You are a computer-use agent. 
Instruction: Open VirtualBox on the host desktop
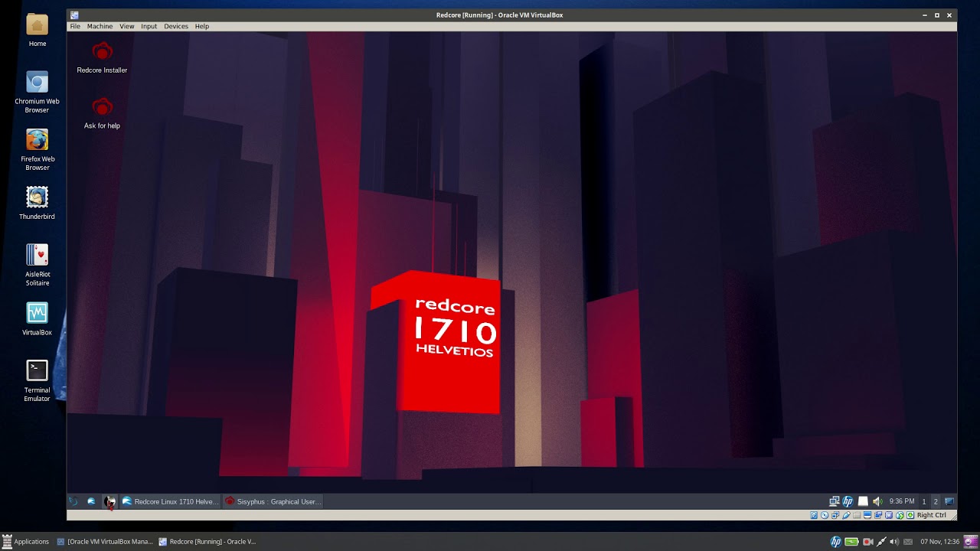tap(37, 319)
